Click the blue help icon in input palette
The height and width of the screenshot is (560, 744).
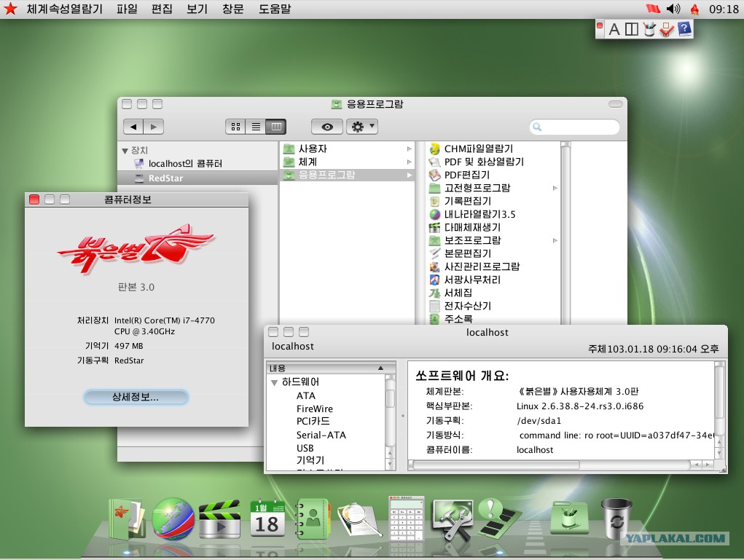[684, 29]
